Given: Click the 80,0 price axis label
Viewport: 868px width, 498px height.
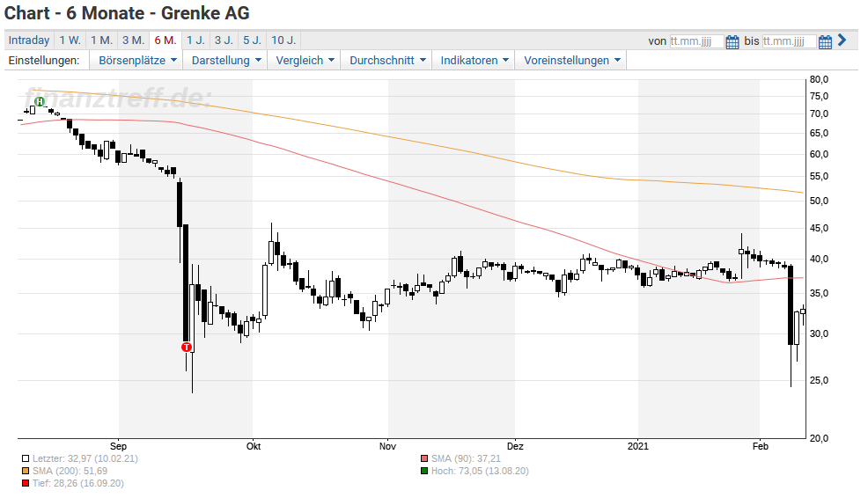Looking at the screenshot, I should click(x=819, y=80).
